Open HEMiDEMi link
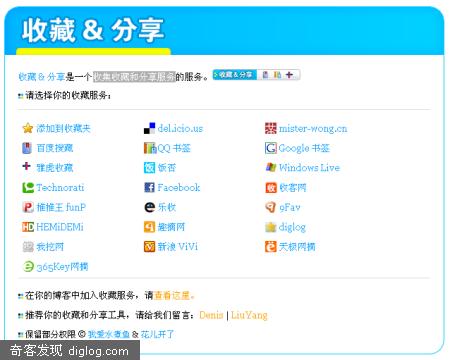 coord(60,227)
